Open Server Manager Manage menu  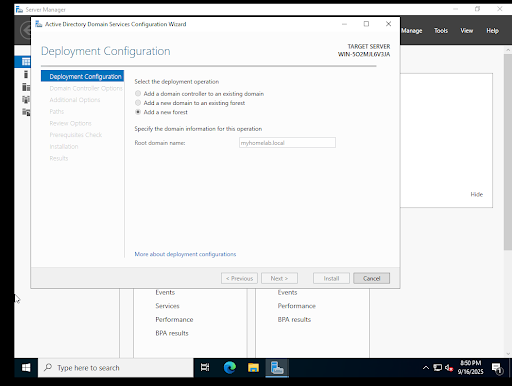412,31
